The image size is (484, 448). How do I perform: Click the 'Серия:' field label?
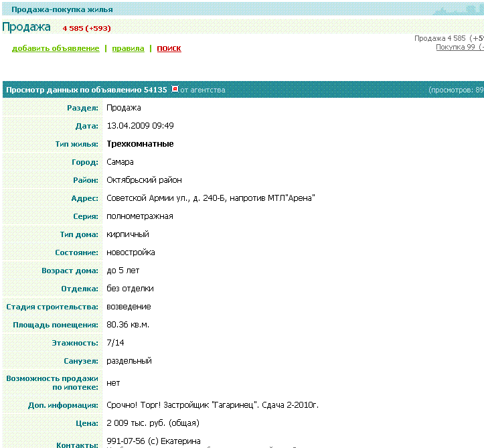(x=86, y=217)
